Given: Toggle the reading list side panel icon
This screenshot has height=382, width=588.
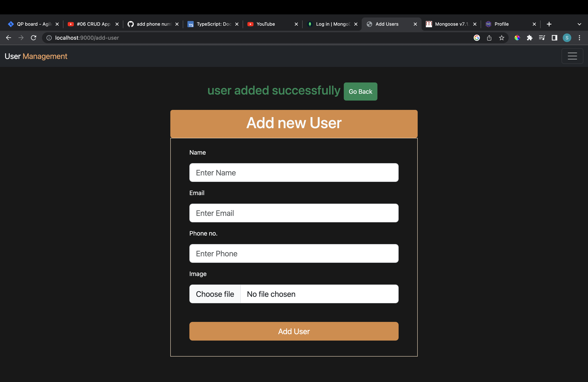Looking at the screenshot, I should click(x=554, y=38).
